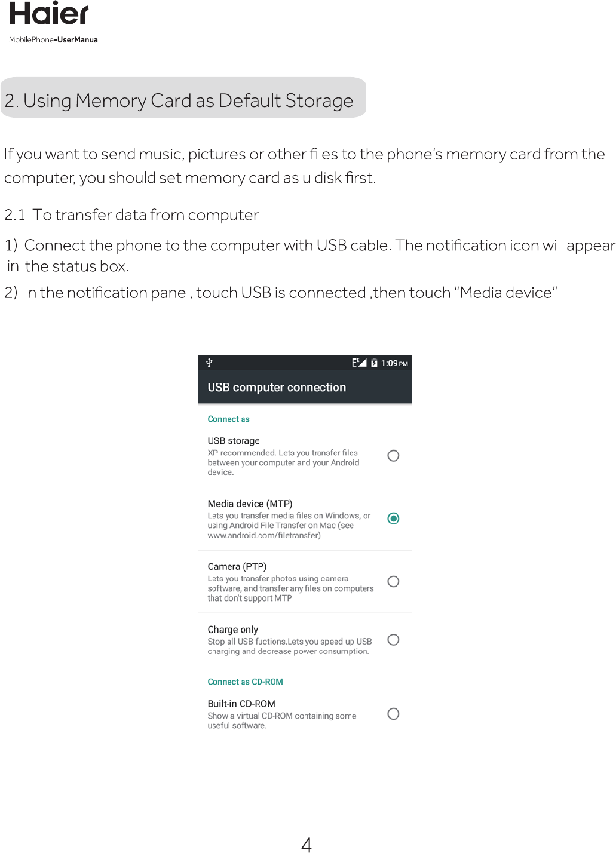Select the USB storage radio button
The width and height of the screenshot is (616, 853).
tap(393, 456)
